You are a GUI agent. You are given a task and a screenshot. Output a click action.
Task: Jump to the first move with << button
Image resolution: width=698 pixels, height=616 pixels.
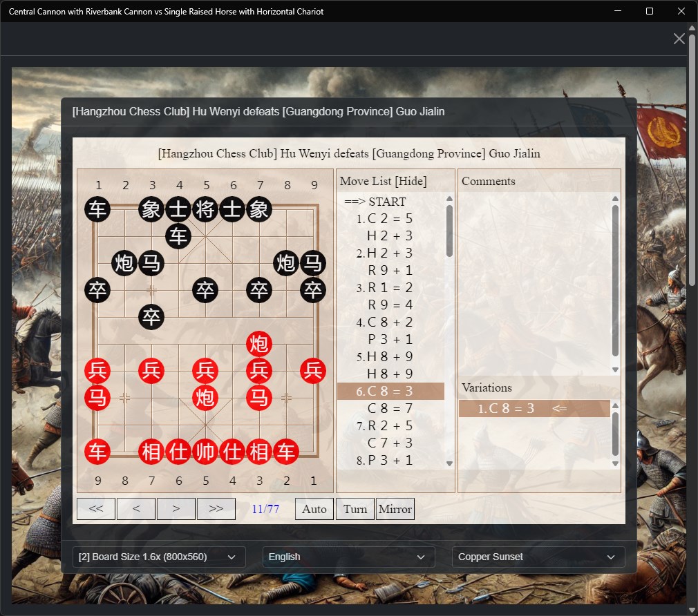tap(95, 509)
